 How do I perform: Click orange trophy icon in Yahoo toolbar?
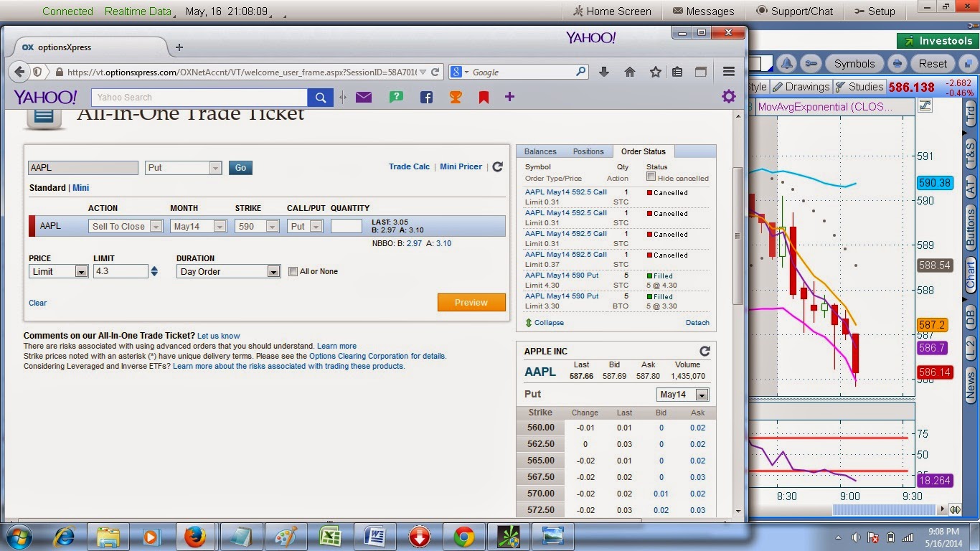[456, 97]
